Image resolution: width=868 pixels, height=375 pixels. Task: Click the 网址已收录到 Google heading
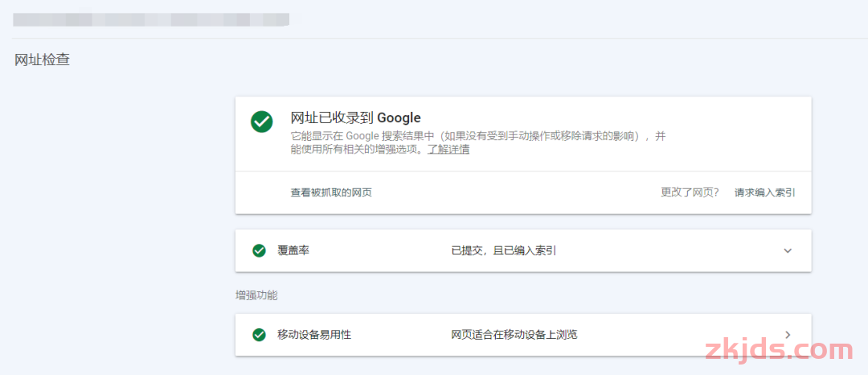tap(356, 117)
